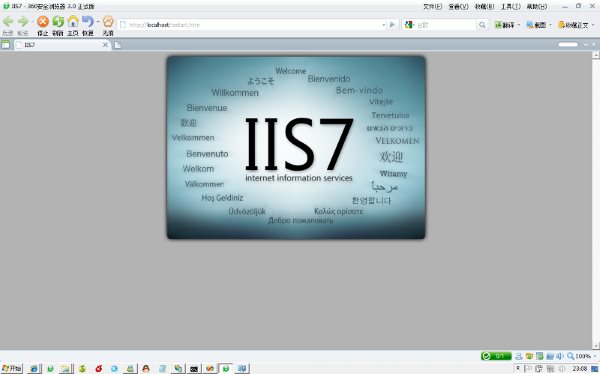The height and width of the screenshot is (374, 600).
Task: Click the 23:08 system clock
Action: (580, 369)
